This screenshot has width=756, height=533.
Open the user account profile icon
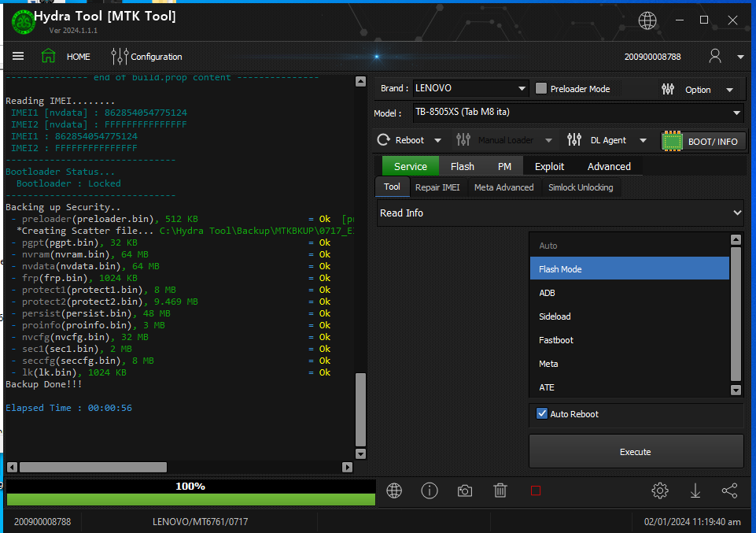[715, 57]
